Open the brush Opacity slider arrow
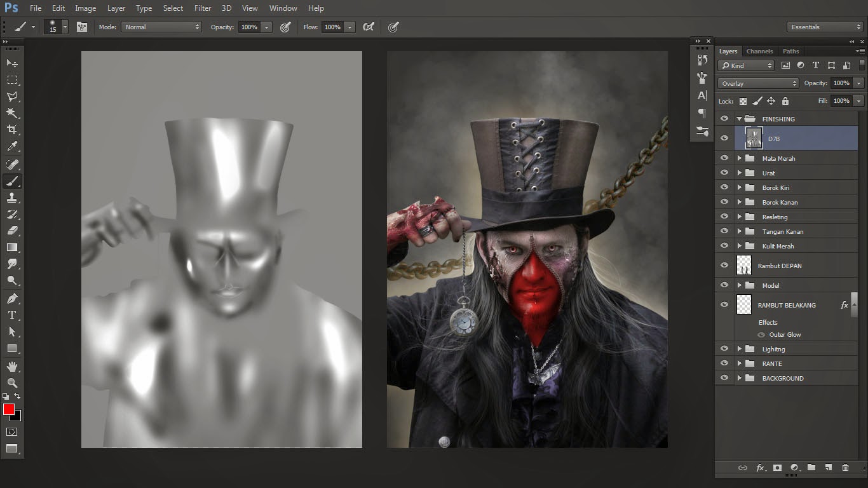868x488 pixels. point(267,27)
